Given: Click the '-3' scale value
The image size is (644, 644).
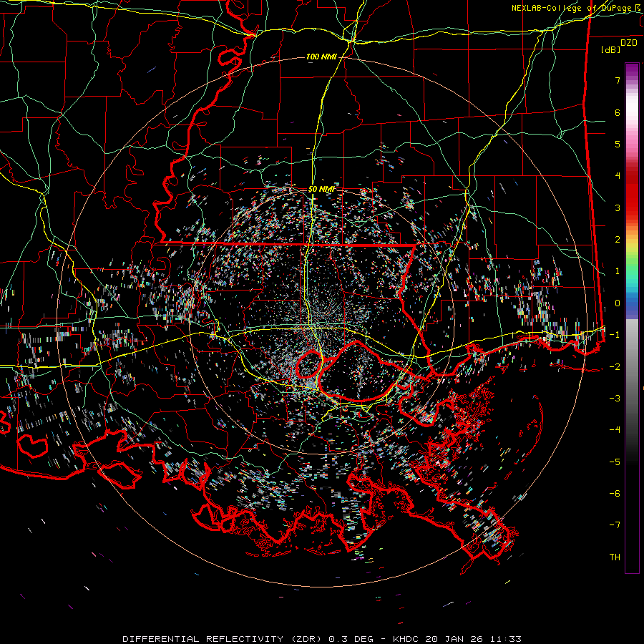Looking at the screenshot, I should pos(615,399).
